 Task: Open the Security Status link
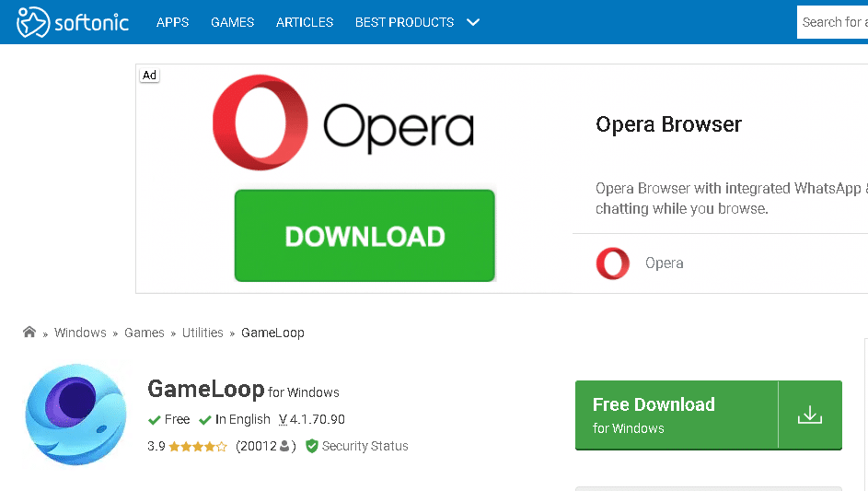point(365,446)
